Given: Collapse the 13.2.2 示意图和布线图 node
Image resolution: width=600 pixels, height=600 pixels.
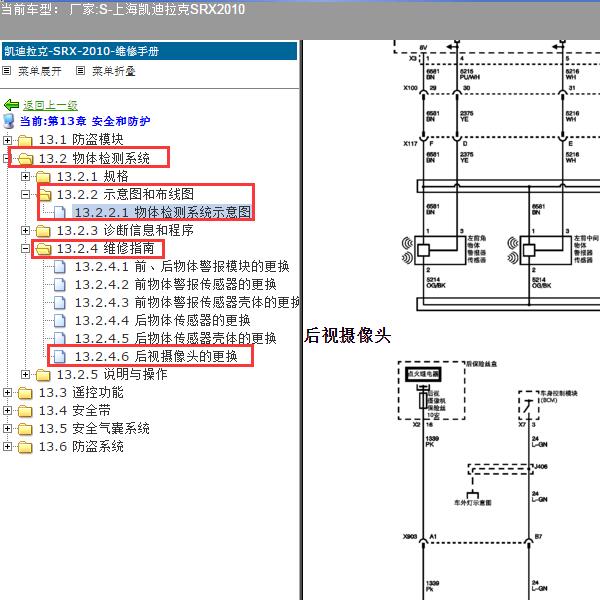Looking at the screenshot, I should tap(25, 194).
